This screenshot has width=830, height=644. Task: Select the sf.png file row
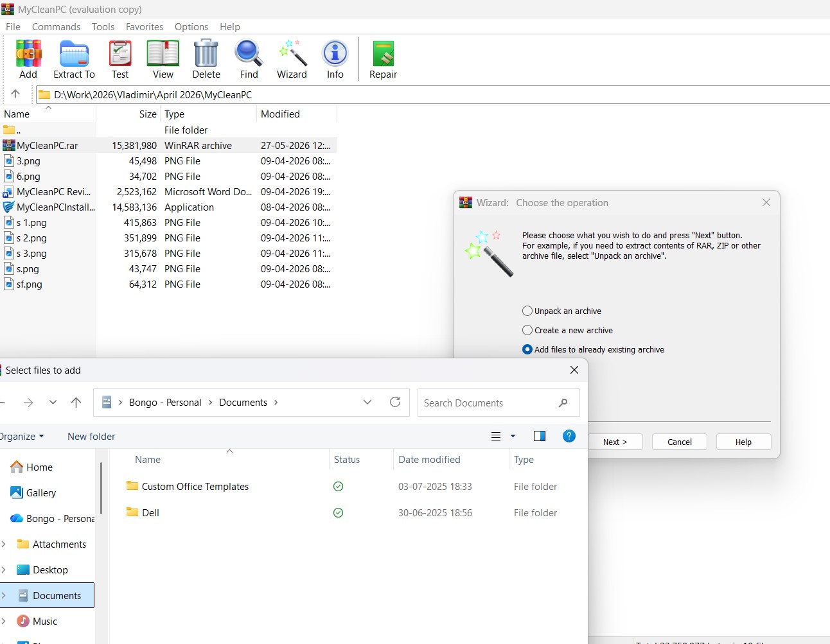[x=168, y=284]
